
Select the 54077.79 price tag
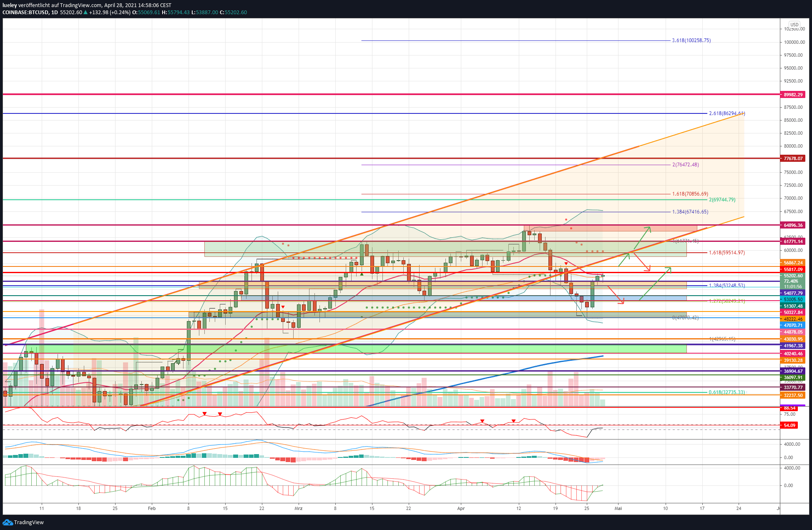tap(793, 293)
